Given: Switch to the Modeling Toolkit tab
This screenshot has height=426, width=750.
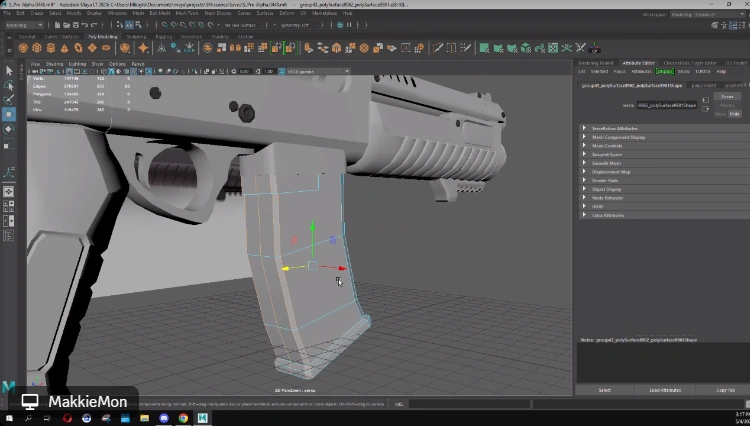Looking at the screenshot, I should click(x=596, y=62).
